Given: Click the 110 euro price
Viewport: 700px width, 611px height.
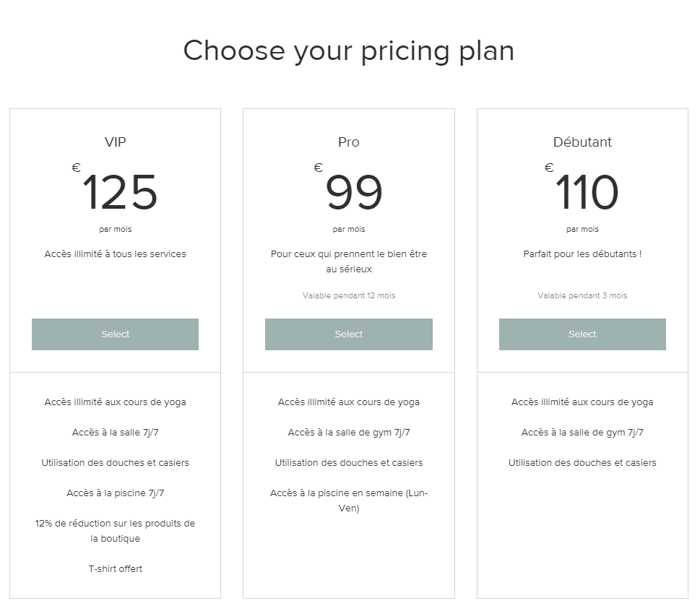Looking at the screenshot, I should 587,193.
